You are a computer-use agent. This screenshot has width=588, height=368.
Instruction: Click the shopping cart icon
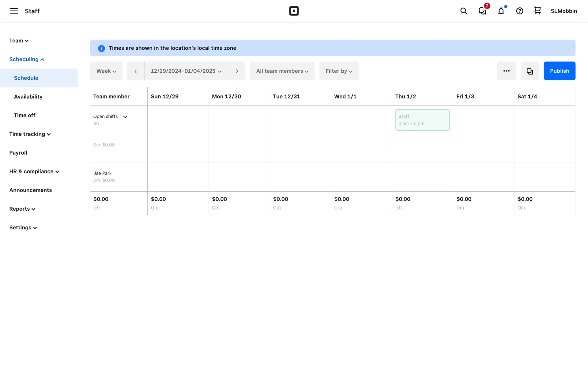(x=537, y=11)
